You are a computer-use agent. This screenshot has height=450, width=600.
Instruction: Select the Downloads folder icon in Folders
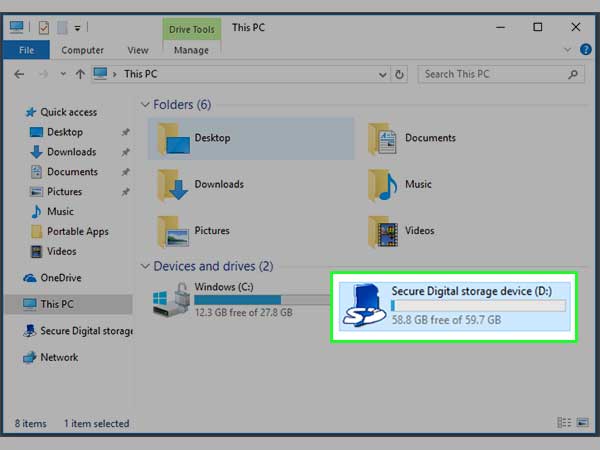pos(172,185)
